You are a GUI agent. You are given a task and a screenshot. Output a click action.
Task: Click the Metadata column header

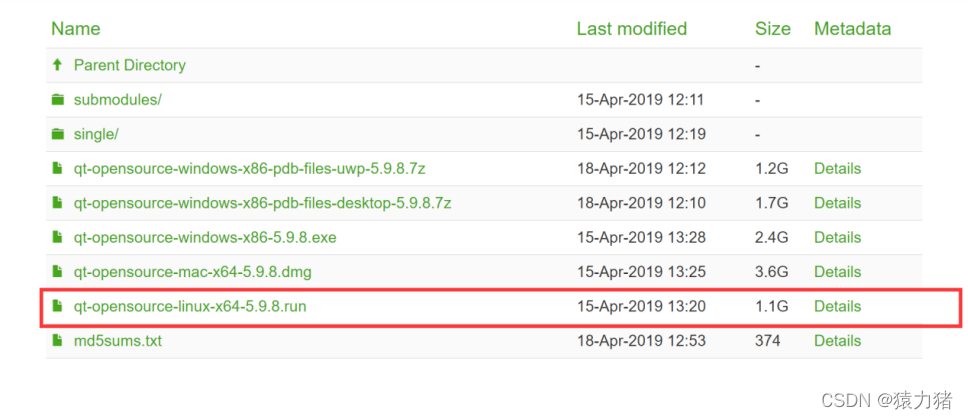pyautogui.click(x=853, y=28)
